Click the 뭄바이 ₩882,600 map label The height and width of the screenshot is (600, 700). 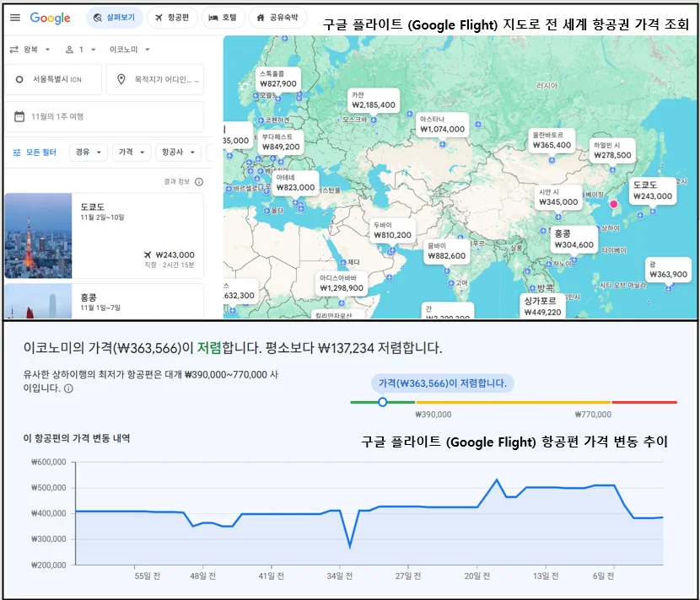(446, 251)
